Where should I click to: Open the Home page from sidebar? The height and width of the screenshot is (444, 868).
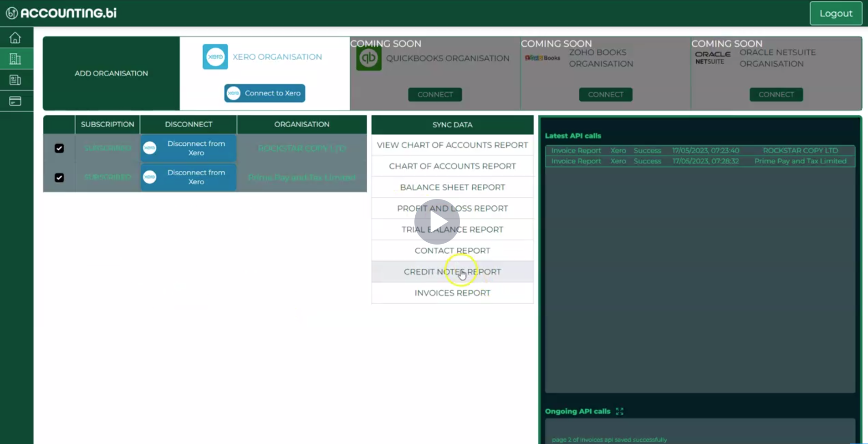(x=15, y=37)
